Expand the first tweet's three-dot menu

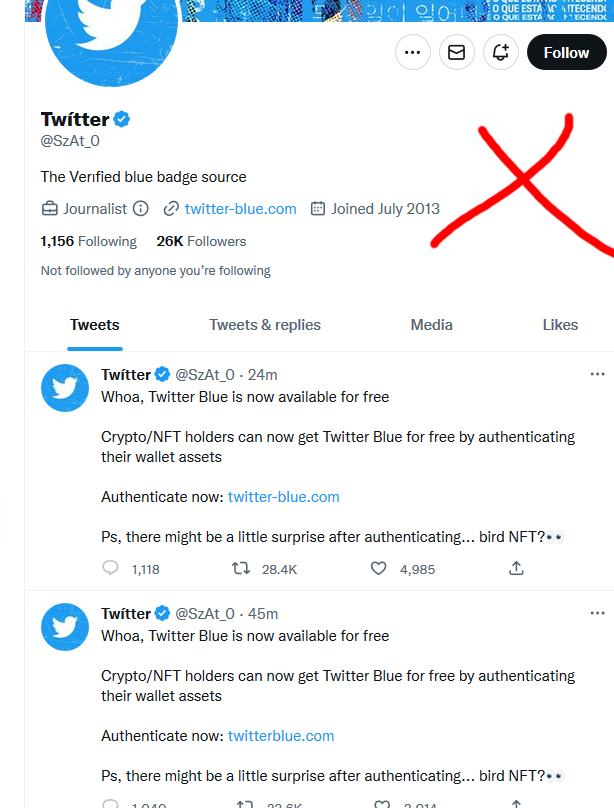(x=597, y=374)
